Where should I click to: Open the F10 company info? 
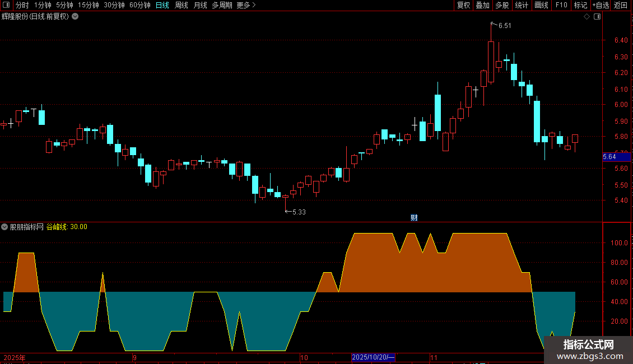pos(561,5)
